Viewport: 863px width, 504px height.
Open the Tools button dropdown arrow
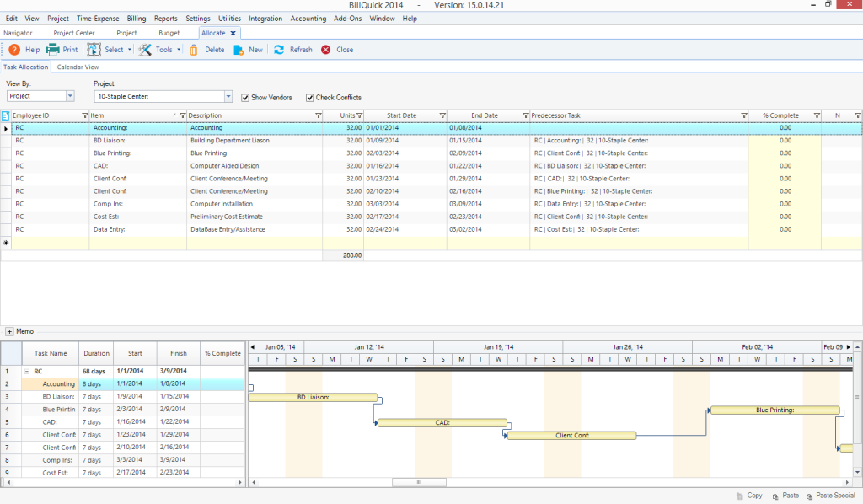click(179, 50)
